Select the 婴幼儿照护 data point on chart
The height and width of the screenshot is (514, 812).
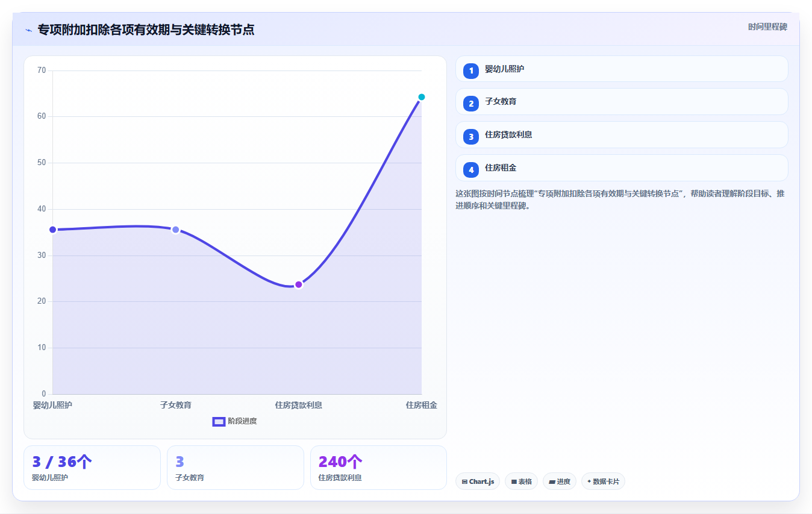pos(53,230)
